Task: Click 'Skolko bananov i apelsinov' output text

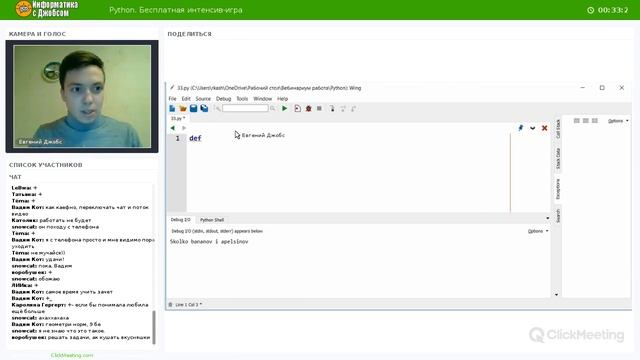Action: coord(209,242)
